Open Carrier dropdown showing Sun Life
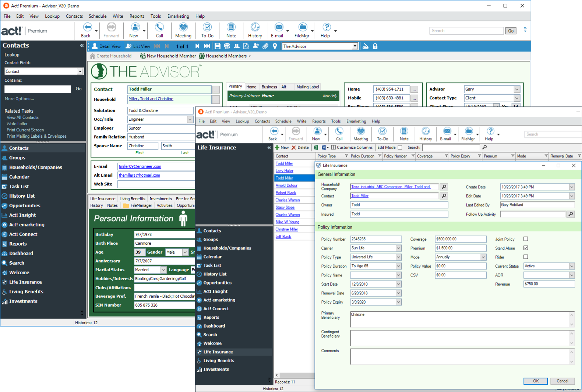582x392 pixels. coord(398,248)
